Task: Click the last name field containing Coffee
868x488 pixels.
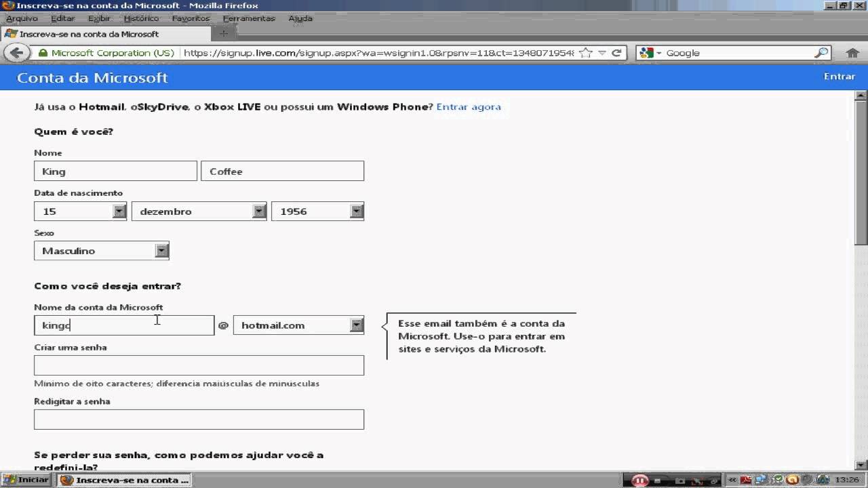Action: pyautogui.click(x=283, y=171)
